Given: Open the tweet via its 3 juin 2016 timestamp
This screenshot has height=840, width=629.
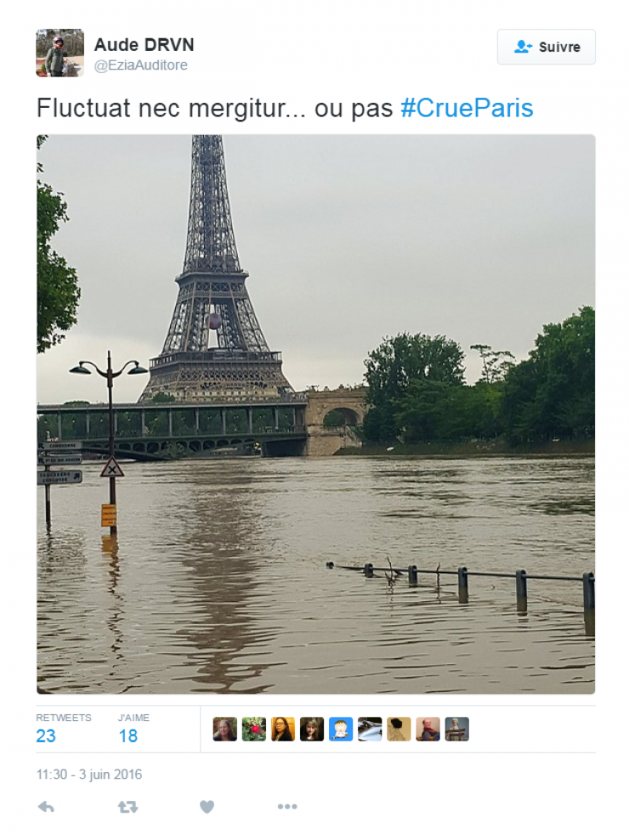Looking at the screenshot, I should pos(88,774).
